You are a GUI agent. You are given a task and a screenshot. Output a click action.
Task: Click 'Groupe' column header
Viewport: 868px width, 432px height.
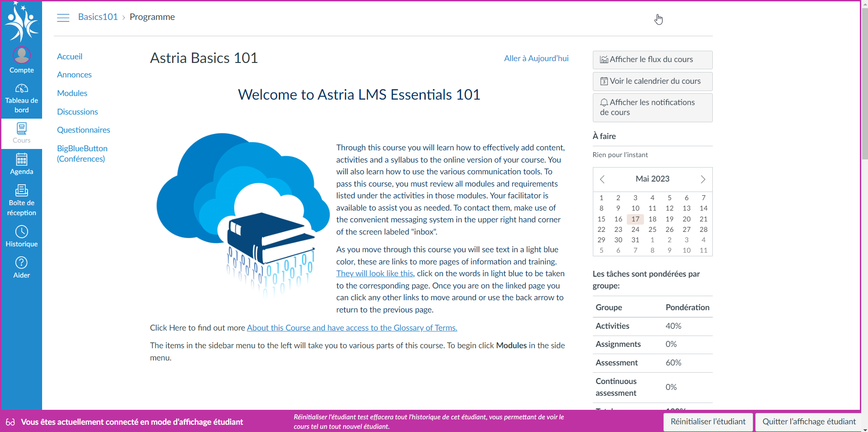tap(609, 307)
